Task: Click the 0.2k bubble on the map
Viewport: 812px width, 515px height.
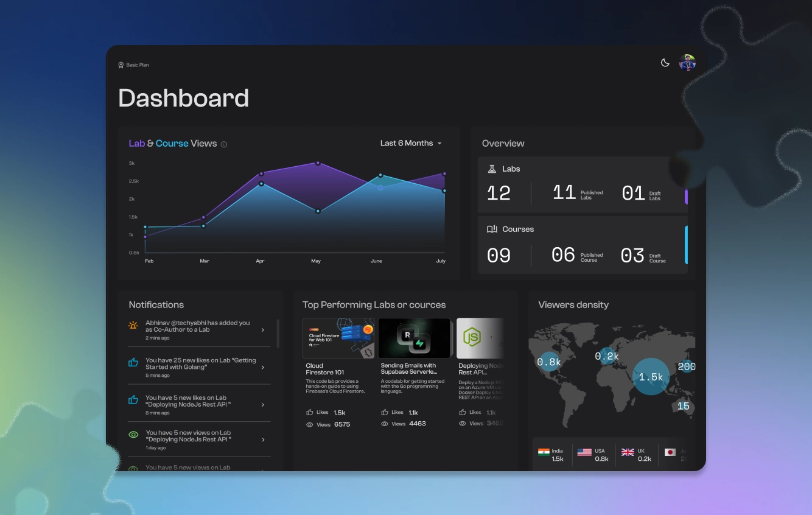Action: (x=607, y=356)
